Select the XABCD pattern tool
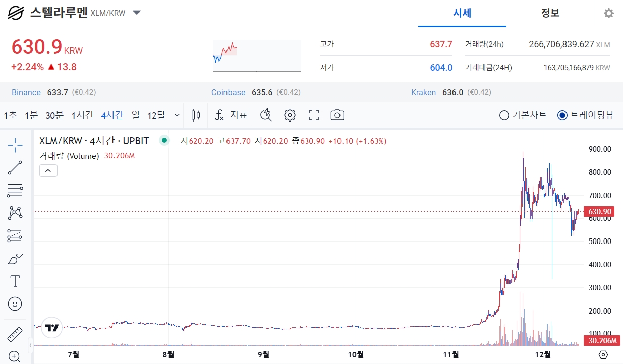 [x=15, y=213]
